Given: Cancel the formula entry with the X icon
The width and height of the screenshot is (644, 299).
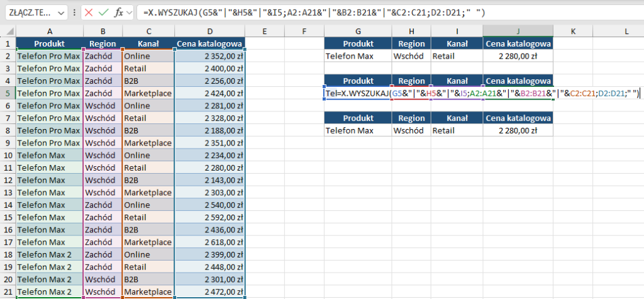Looking at the screenshot, I should pos(89,13).
